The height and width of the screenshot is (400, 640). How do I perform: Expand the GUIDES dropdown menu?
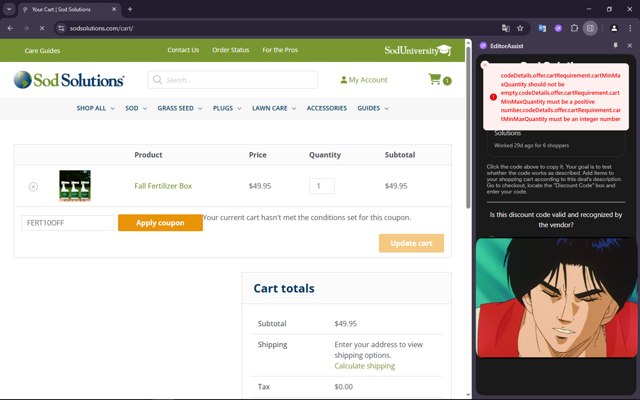pyautogui.click(x=373, y=108)
